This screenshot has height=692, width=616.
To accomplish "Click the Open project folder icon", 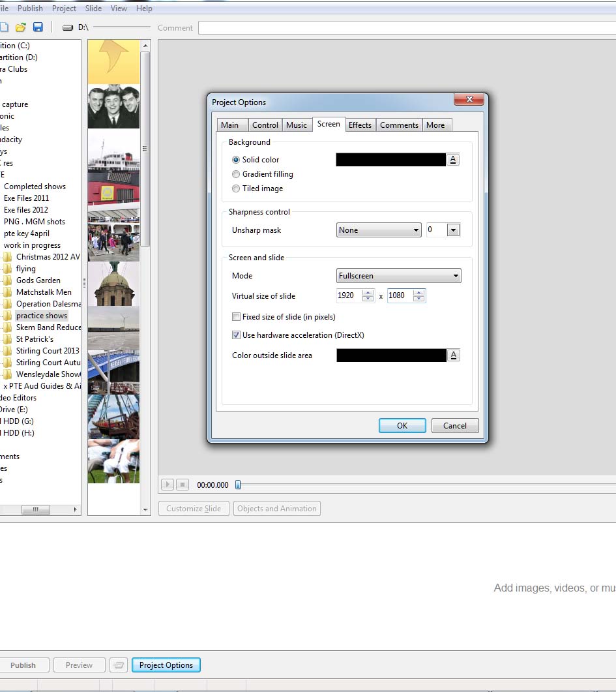I will pyautogui.click(x=21, y=27).
